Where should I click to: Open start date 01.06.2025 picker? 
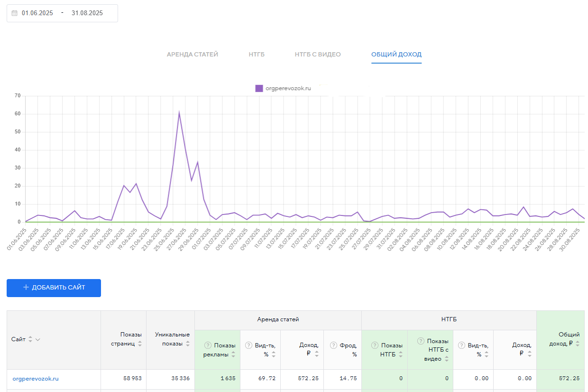pyautogui.click(x=37, y=13)
